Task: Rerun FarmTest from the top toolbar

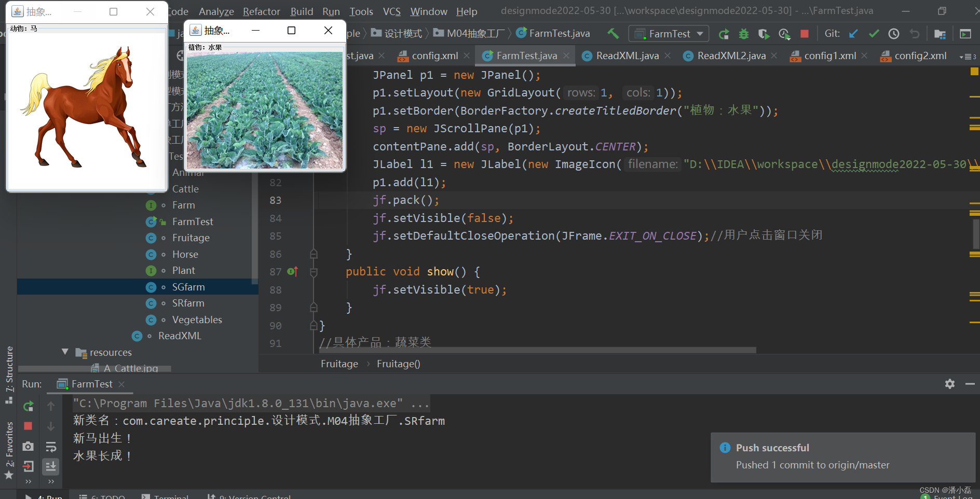Action: click(x=724, y=34)
